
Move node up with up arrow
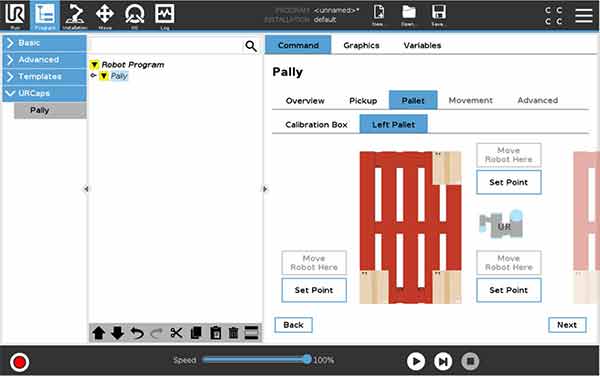99,333
